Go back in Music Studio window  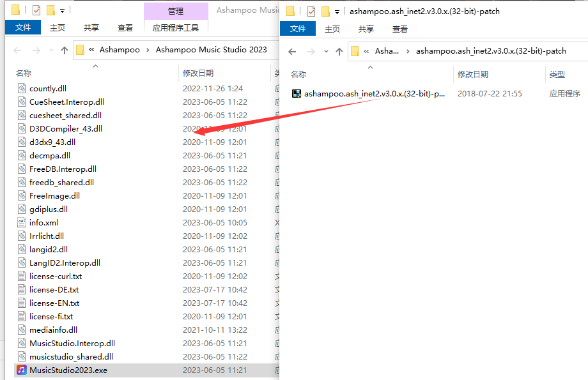pyautogui.click(x=17, y=50)
